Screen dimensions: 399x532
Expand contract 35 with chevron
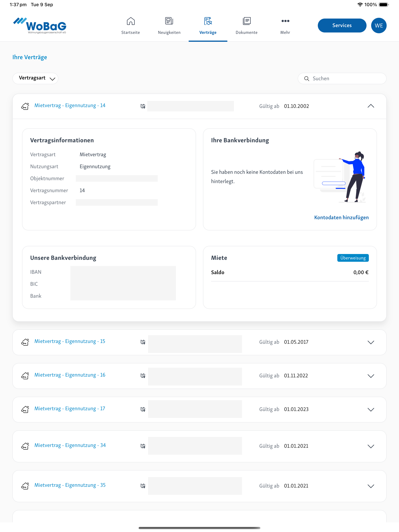(371, 486)
